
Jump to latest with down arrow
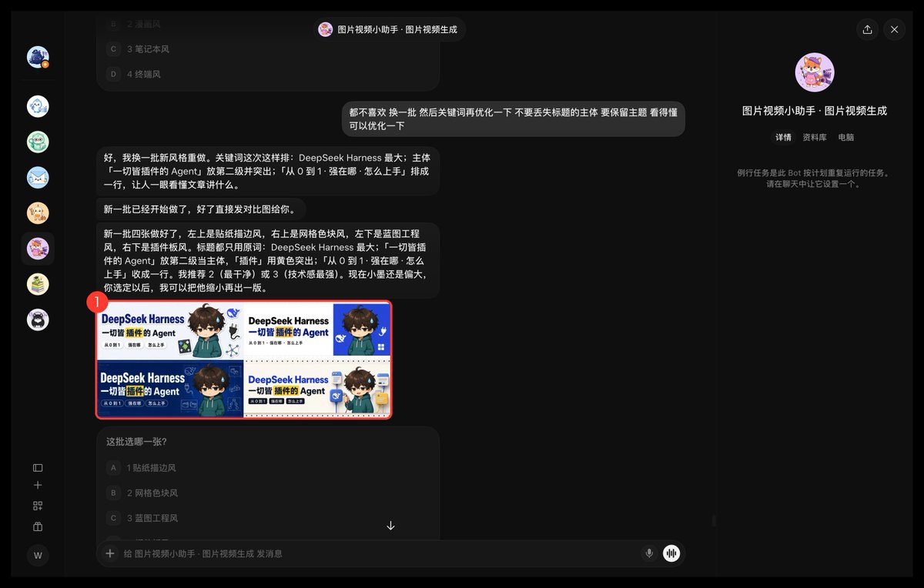[390, 526]
